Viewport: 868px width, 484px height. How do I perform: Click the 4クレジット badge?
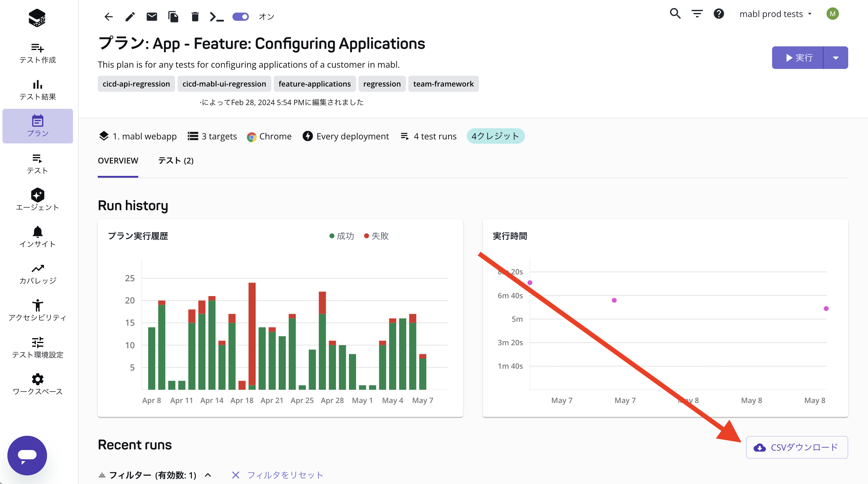[495, 136]
